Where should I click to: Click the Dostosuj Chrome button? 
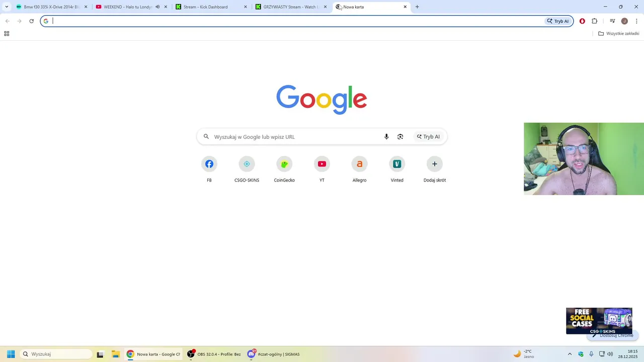(612, 335)
